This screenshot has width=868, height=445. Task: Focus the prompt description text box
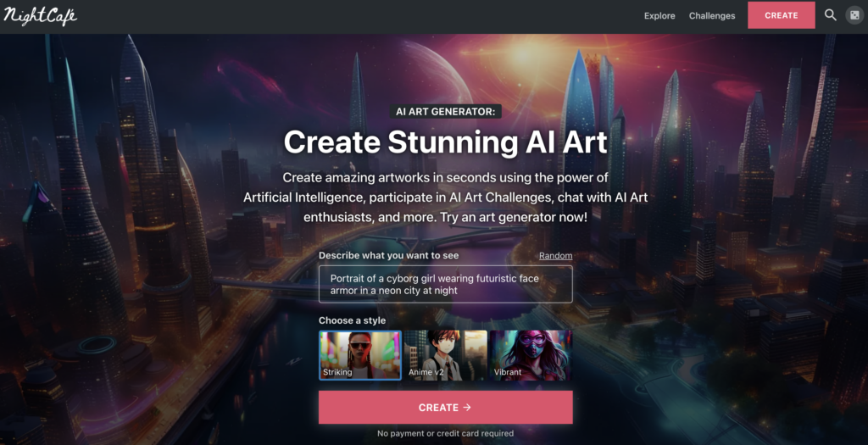click(446, 285)
